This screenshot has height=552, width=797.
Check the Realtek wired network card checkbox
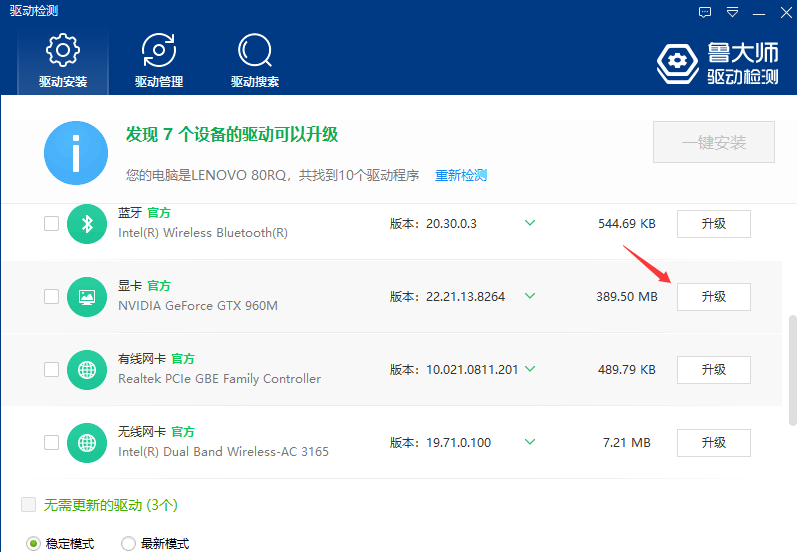click(51, 370)
